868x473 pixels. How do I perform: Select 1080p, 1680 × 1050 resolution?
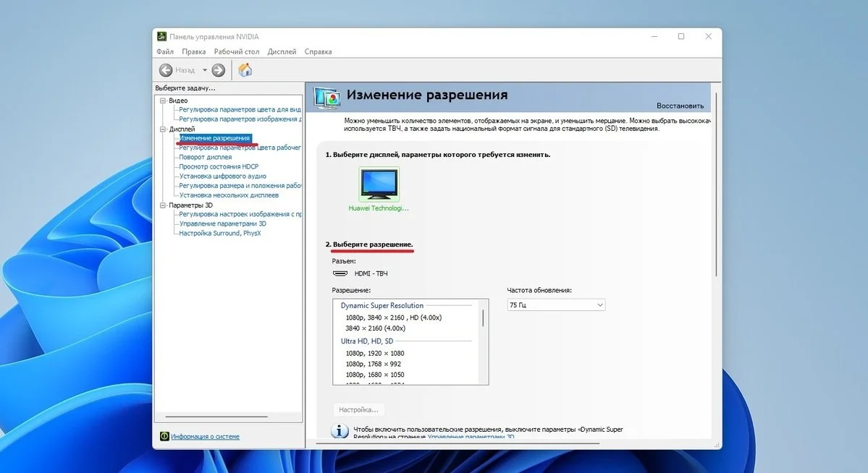[375, 375]
